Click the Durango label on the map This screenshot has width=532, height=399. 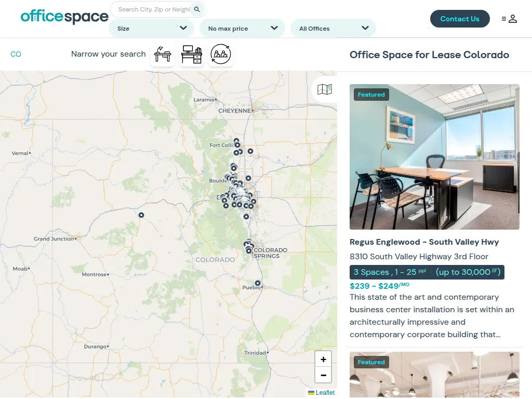(x=95, y=347)
